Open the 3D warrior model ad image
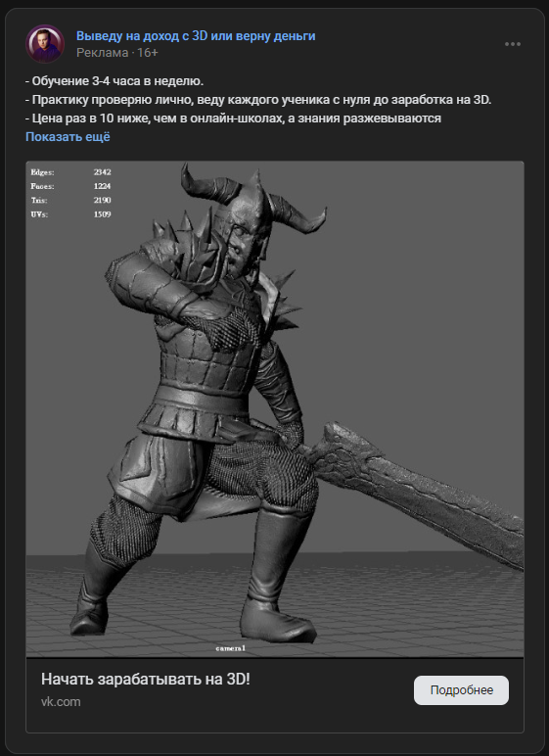The width and height of the screenshot is (549, 756). pos(275,409)
